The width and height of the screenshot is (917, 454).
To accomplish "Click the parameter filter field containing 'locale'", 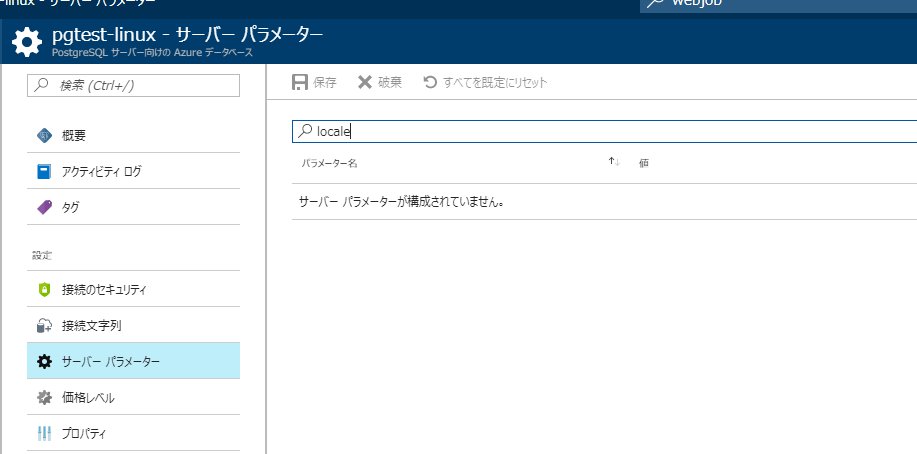I will coord(600,131).
